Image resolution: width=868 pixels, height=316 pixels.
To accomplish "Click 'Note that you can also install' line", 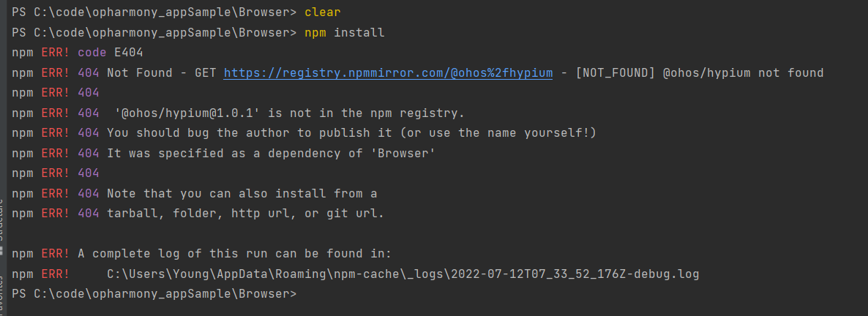I will pos(242,194).
